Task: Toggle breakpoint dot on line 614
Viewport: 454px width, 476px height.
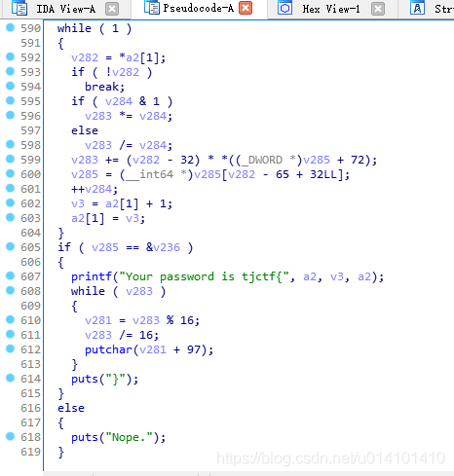Action: click(11, 379)
